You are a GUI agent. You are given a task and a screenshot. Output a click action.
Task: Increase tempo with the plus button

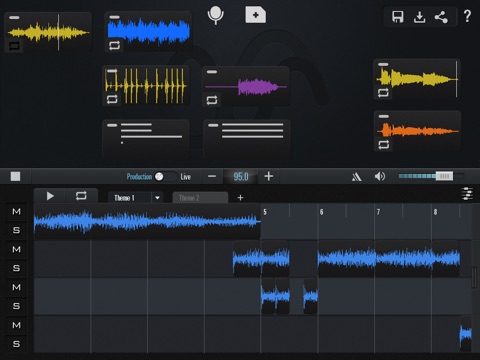pos(269,176)
